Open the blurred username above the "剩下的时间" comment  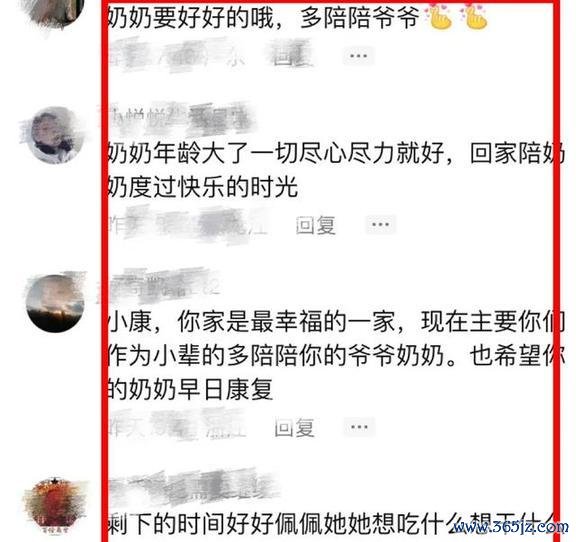click(193, 487)
